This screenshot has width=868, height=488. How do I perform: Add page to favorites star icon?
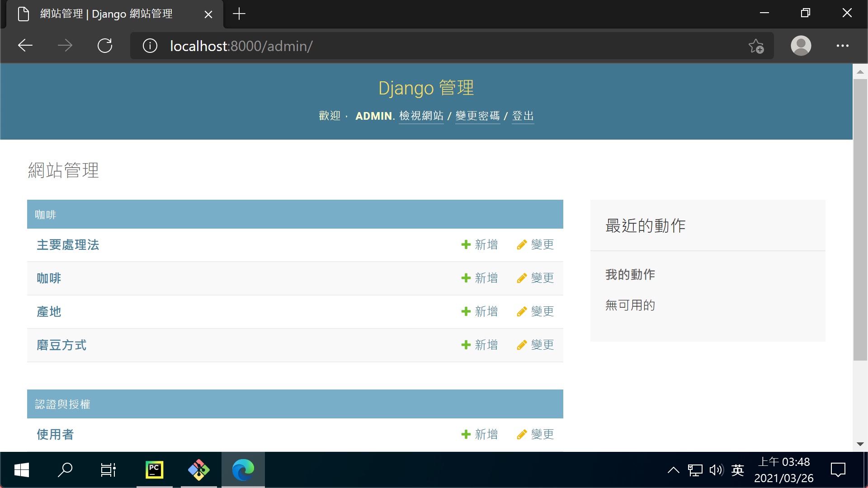(x=756, y=46)
